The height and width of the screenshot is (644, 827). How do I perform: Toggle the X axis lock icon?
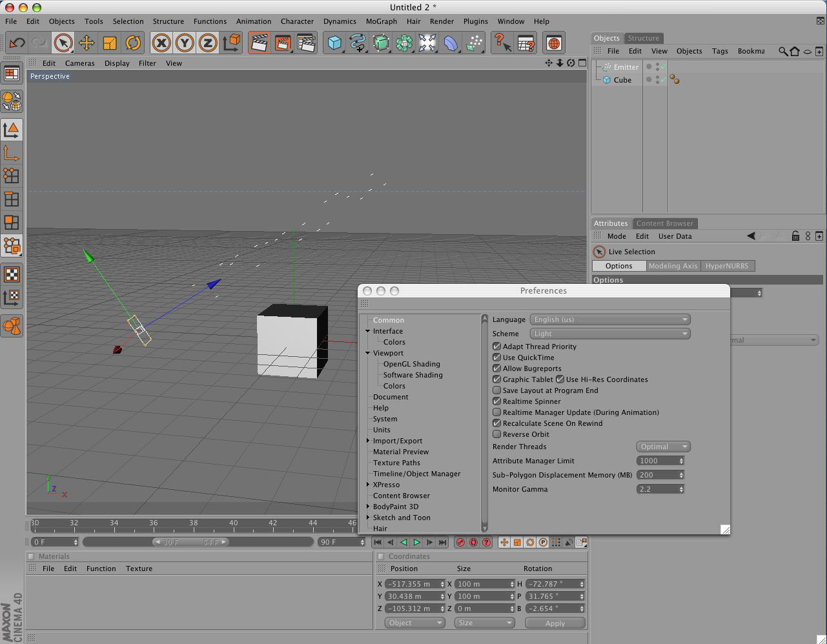(161, 43)
